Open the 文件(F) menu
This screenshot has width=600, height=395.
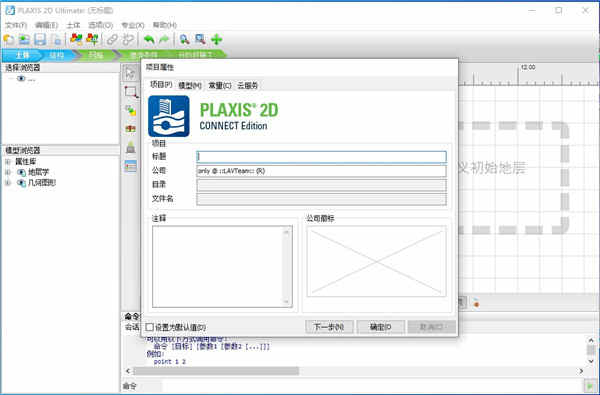pyautogui.click(x=16, y=25)
